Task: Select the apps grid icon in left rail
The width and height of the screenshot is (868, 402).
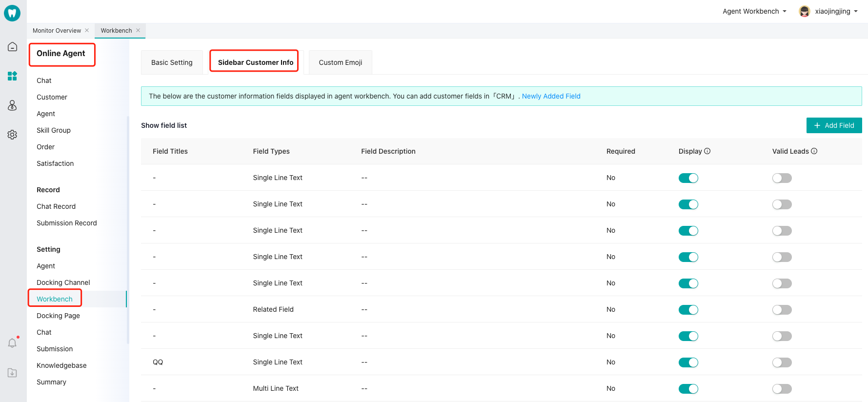Action: coord(12,76)
